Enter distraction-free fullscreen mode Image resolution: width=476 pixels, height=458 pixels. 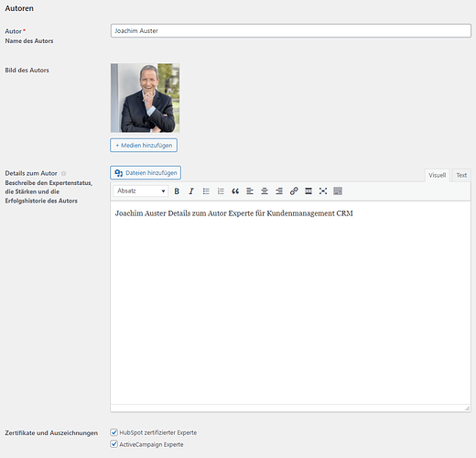323,191
